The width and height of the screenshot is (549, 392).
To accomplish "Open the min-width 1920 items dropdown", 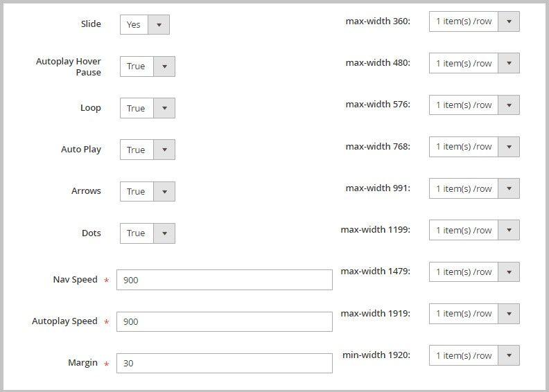I will 474,355.
